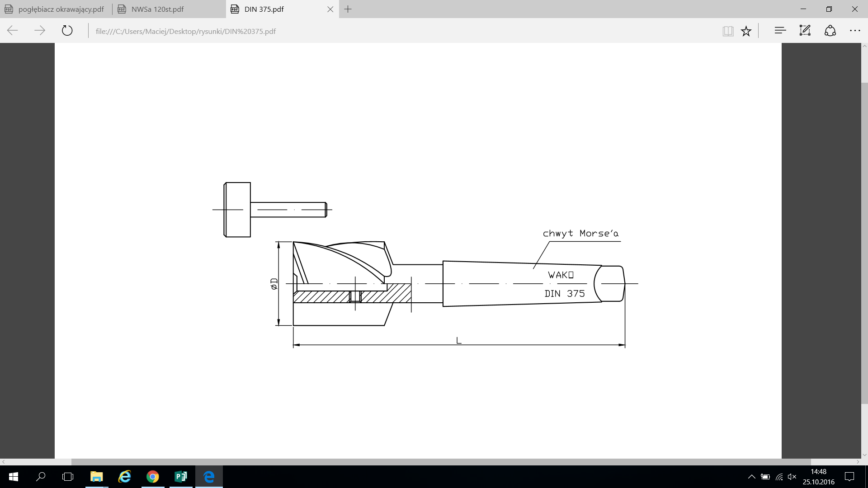
Task: Click the vertical scrollbar down arrow
Action: (864, 455)
